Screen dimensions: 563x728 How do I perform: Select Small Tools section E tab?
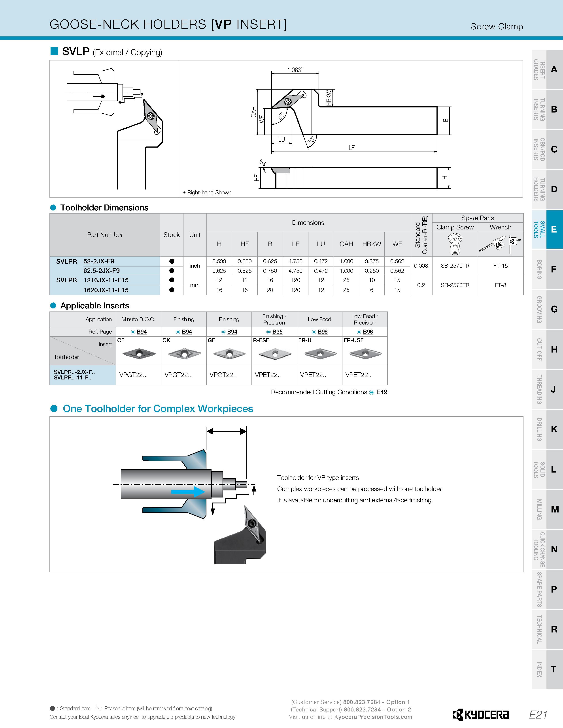point(547,229)
